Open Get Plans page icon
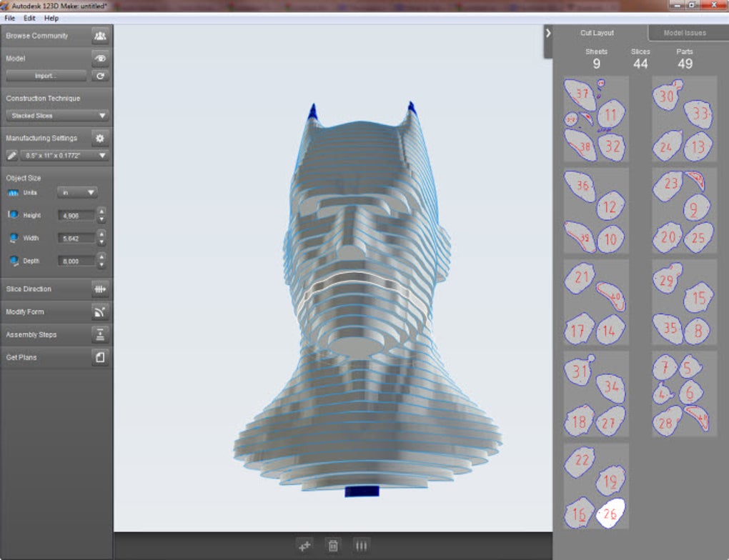Viewport: 729px width, 560px height. point(100,357)
